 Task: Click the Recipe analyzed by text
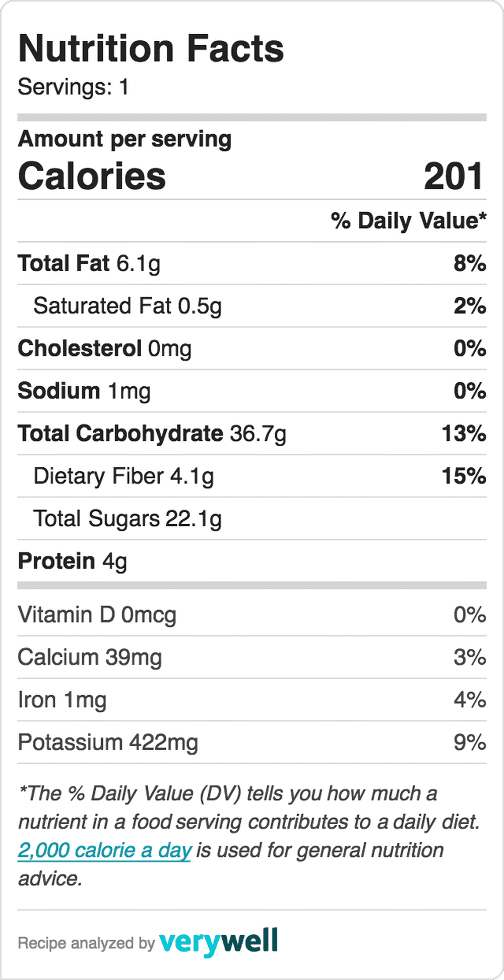click(86, 943)
